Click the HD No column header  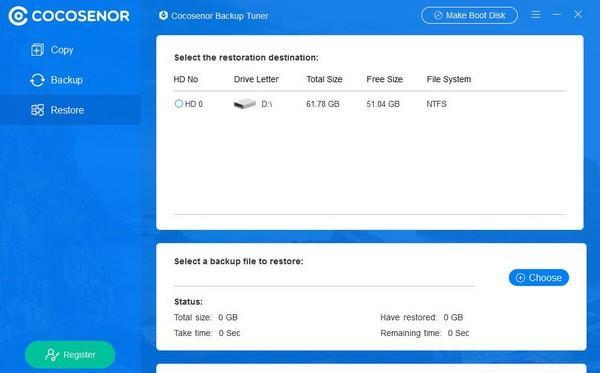(186, 79)
